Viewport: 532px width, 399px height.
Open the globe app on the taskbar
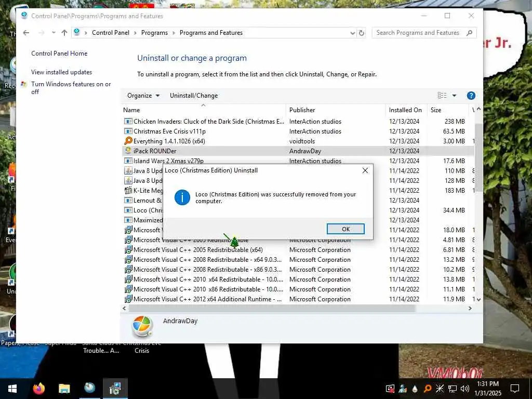tap(89, 388)
